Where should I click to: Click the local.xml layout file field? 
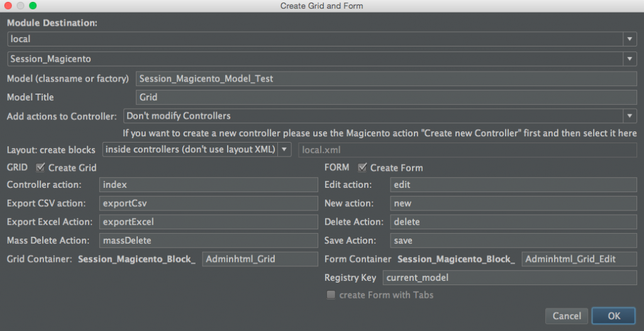click(467, 149)
